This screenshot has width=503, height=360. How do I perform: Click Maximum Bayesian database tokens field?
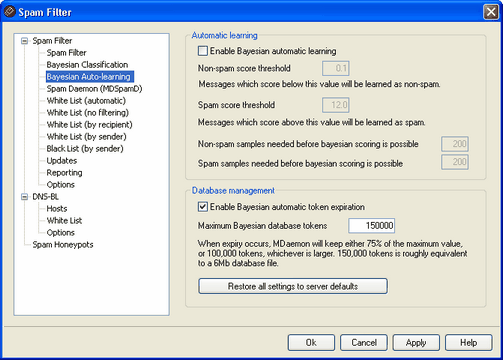372,226
